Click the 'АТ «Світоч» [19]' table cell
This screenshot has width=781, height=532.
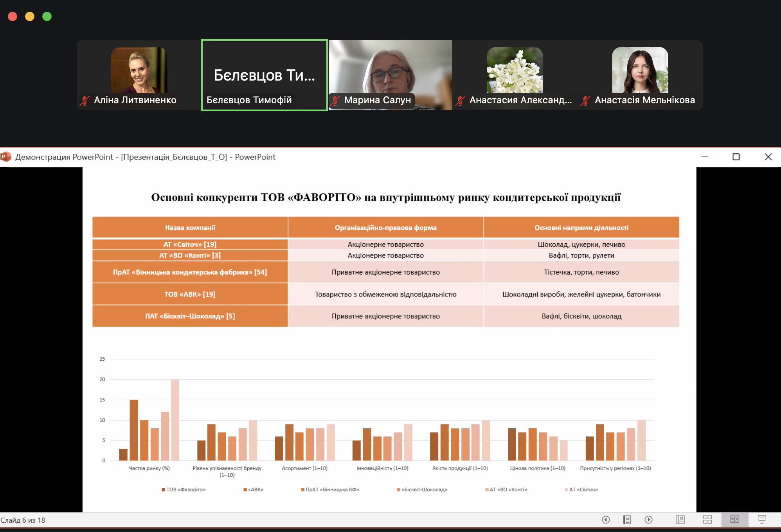190,244
